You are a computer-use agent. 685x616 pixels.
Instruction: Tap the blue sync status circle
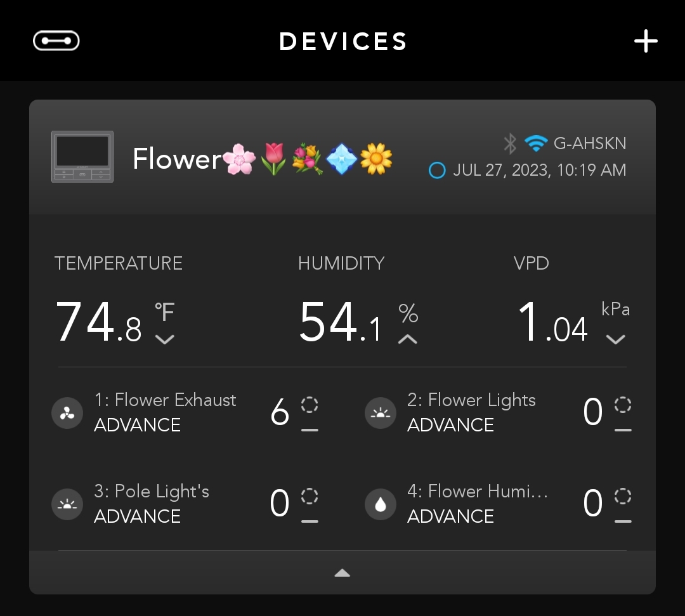tap(437, 171)
